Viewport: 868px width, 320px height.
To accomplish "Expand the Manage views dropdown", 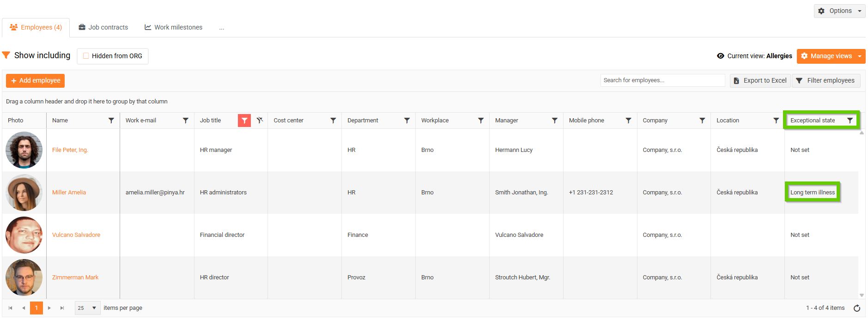I will click(859, 56).
